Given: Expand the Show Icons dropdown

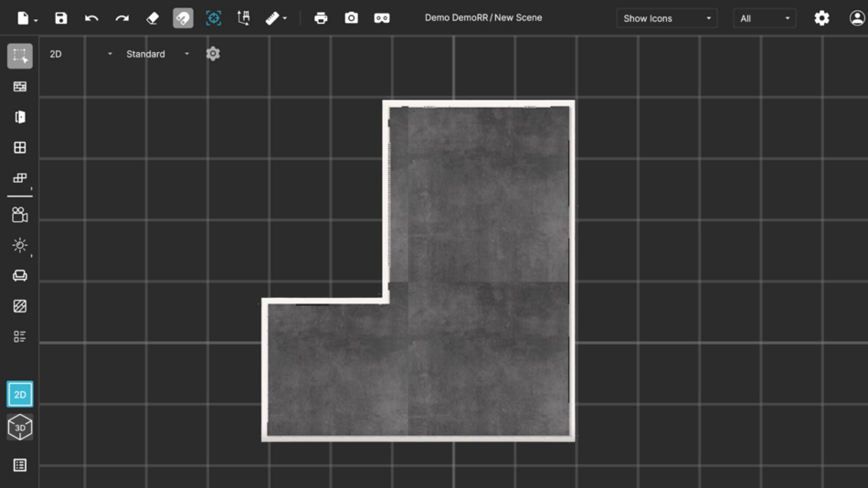Looking at the screenshot, I should (x=666, y=18).
